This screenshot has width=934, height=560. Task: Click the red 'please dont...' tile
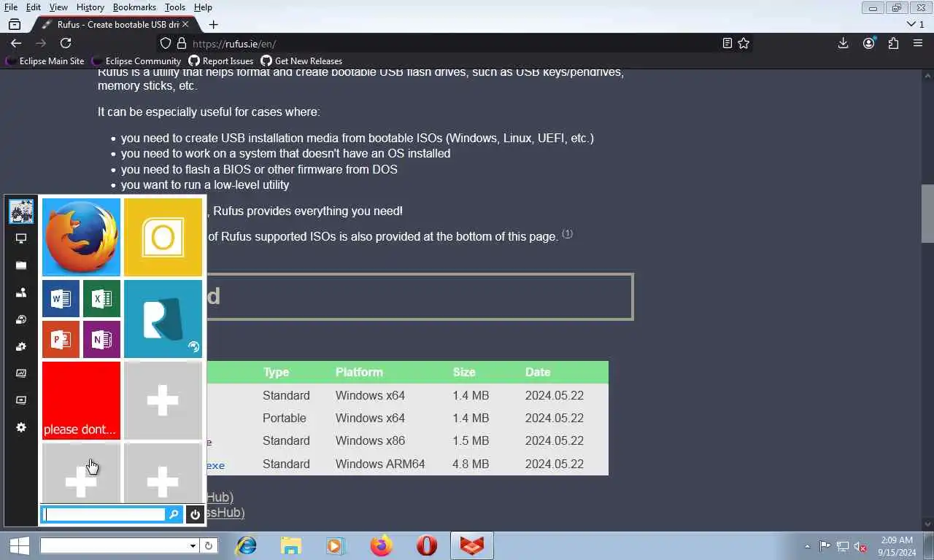click(x=81, y=400)
